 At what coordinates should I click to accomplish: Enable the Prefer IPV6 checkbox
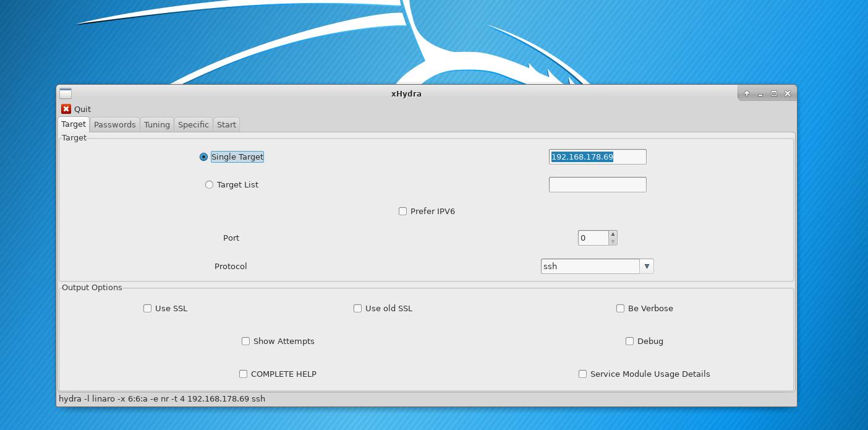point(403,211)
